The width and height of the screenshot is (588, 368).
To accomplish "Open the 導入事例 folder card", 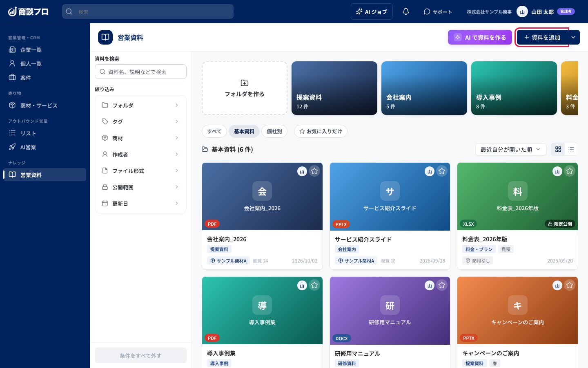I will pos(514,88).
